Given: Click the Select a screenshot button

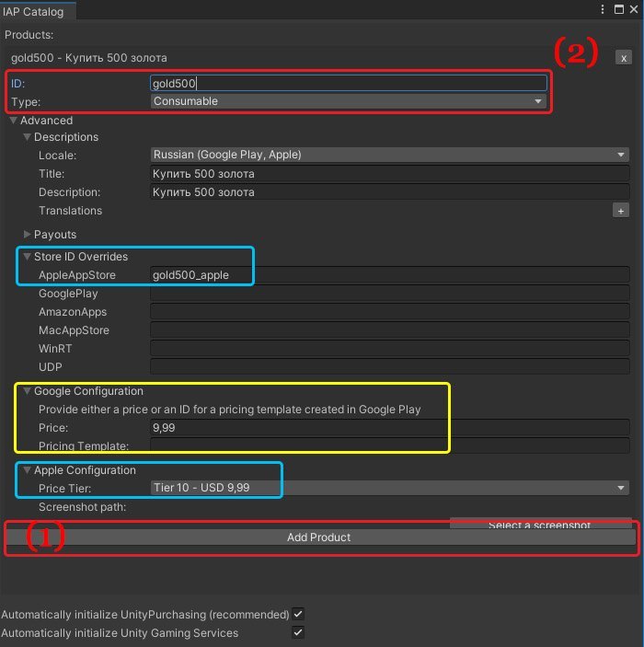Looking at the screenshot, I should 540,524.
